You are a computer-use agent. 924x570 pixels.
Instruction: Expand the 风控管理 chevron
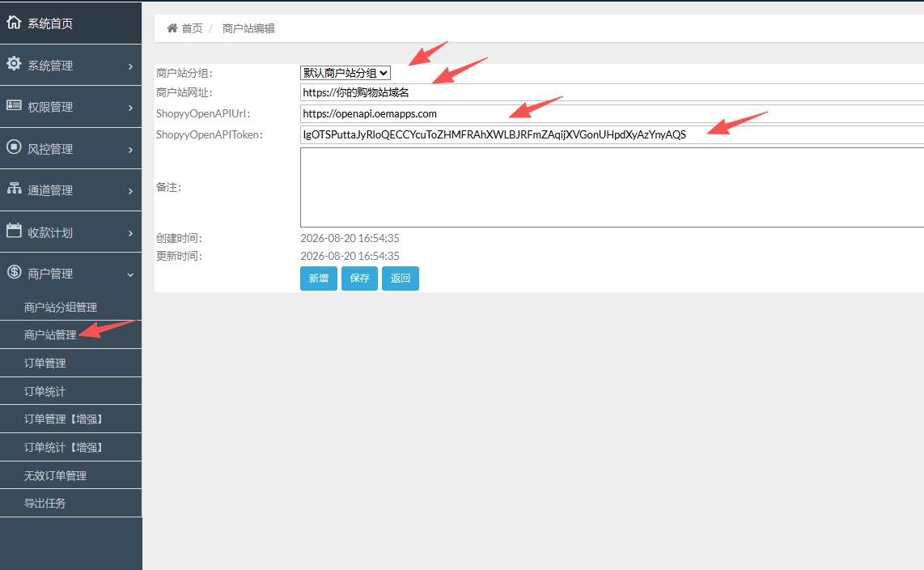[x=130, y=150]
